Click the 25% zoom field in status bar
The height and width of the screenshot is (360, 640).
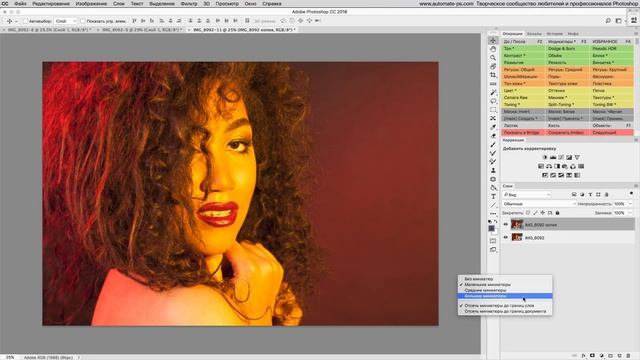click(9, 357)
